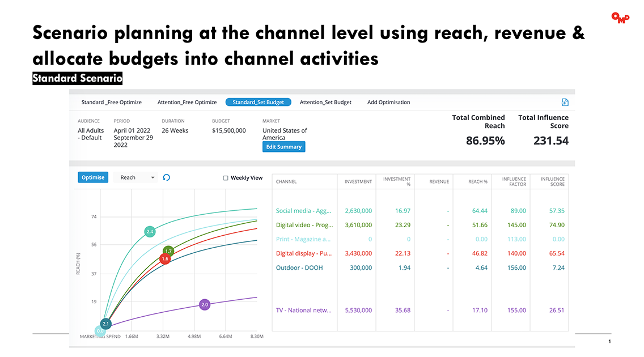Select the Social media channel row
Viewport: 644px width, 357px height.
click(x=304, y=210)
